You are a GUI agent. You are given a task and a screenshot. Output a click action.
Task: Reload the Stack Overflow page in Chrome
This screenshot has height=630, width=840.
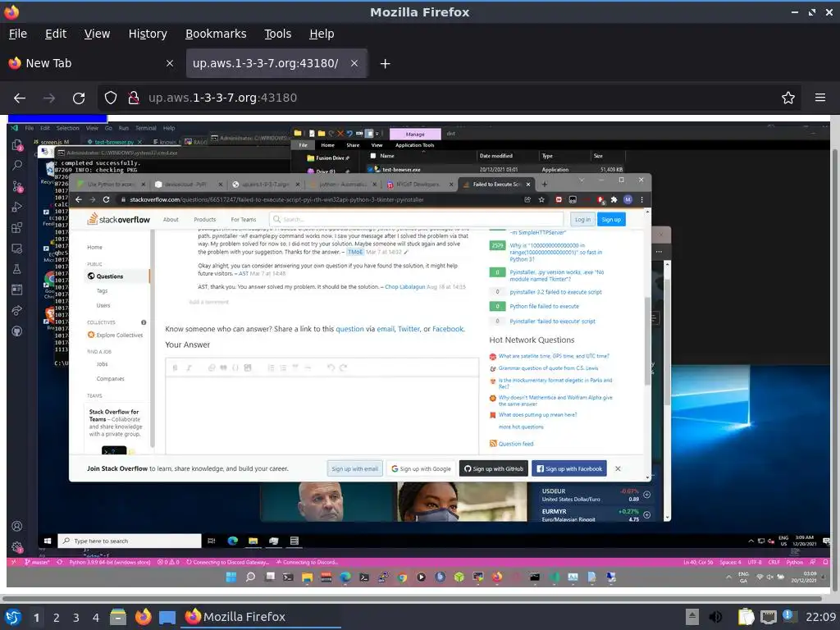point(106,199)
